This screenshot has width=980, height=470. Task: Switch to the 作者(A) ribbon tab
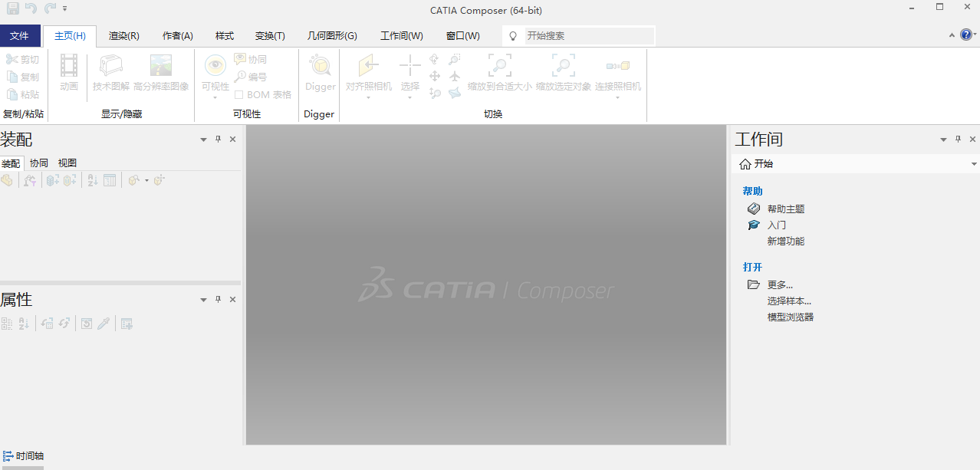point(178,36)
